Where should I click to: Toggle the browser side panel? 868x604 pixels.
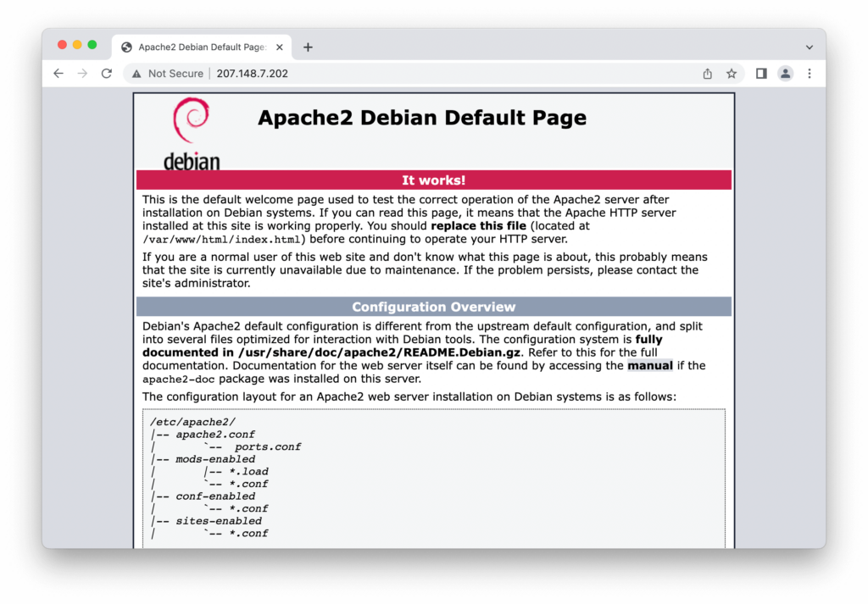click(761, 74)
